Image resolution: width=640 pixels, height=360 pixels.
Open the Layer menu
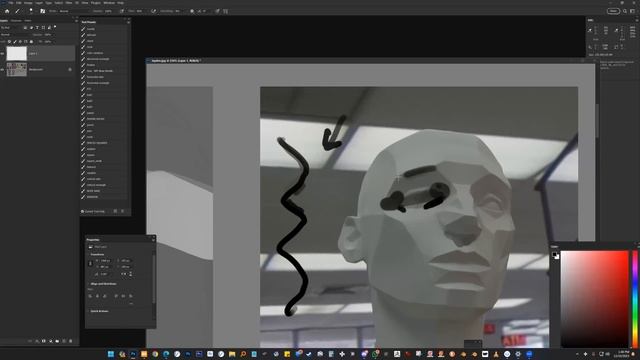coord(39,3)
